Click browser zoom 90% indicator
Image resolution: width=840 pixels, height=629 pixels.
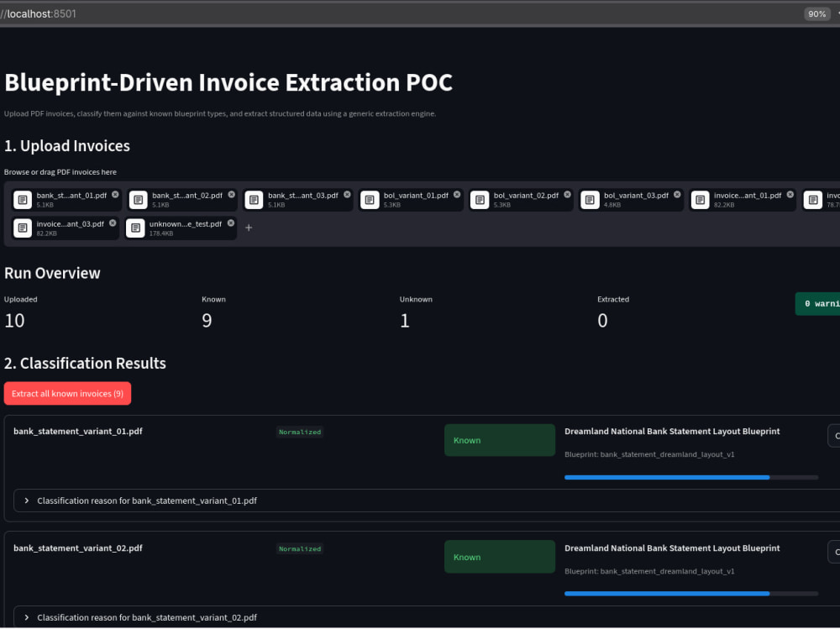coord(817,14)
